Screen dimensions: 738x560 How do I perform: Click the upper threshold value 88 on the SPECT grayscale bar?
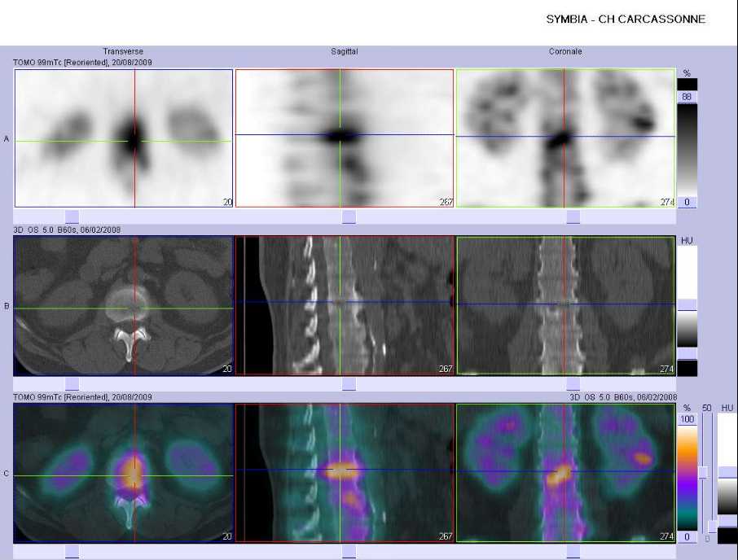687,97
